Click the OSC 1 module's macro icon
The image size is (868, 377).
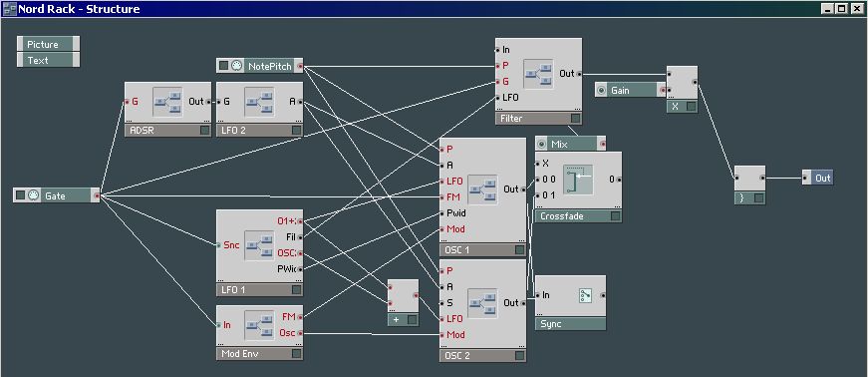click(x=482, y=189)
